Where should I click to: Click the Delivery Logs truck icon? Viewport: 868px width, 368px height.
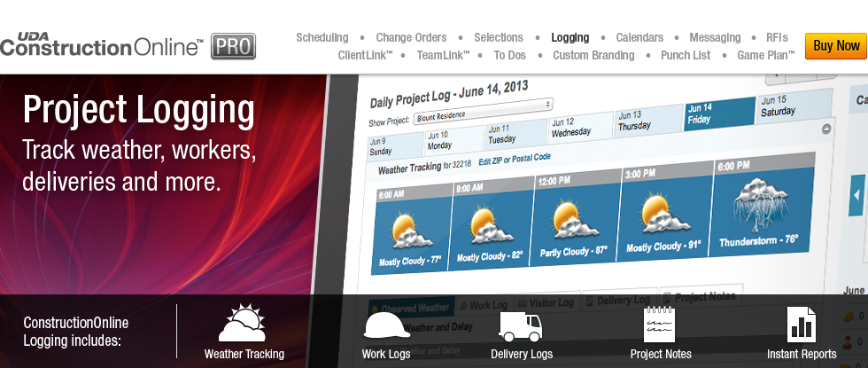[x=521, y=326]
